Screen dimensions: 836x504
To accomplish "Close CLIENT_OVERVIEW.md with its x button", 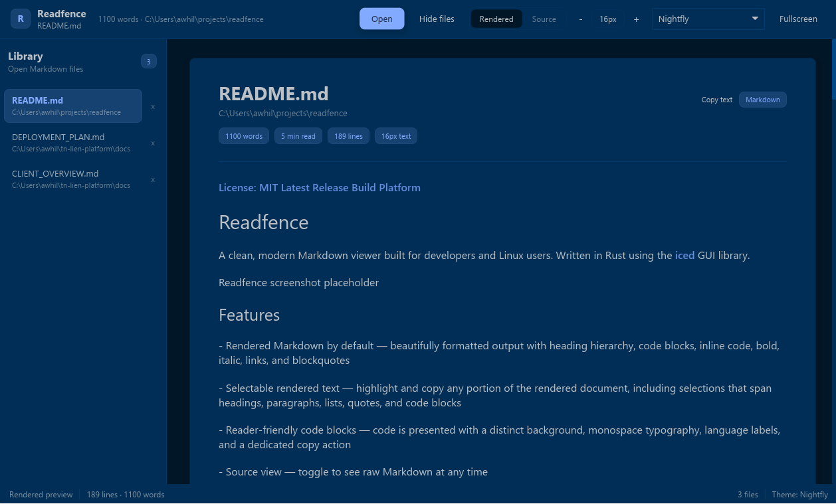I will tap(153, 179).
